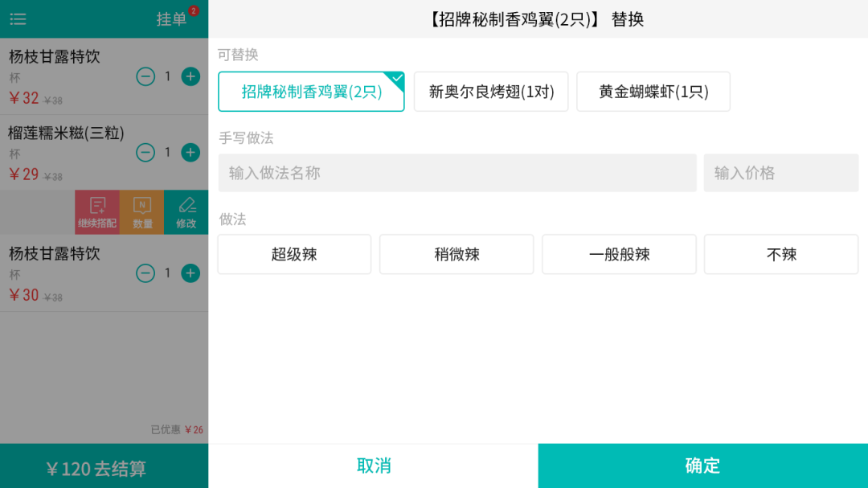Choose 超级辣 cooking method
The image size is (868, 488).
[294, 254]
